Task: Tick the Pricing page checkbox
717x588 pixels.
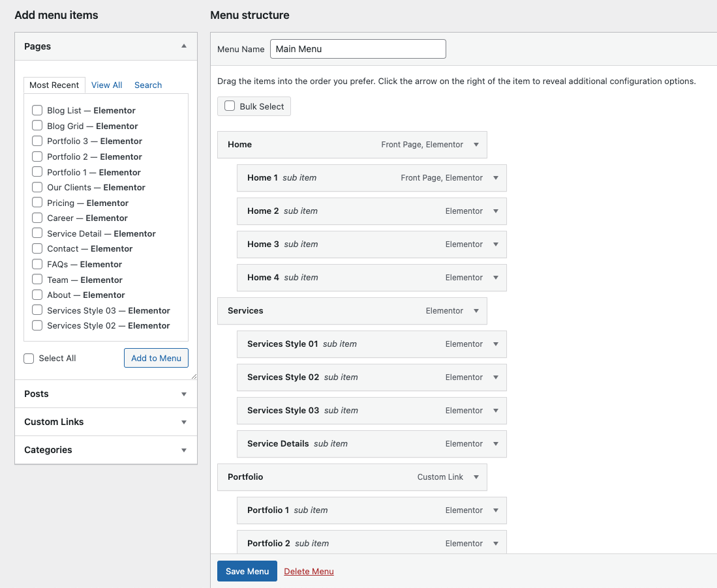Action: coord(37,203)
